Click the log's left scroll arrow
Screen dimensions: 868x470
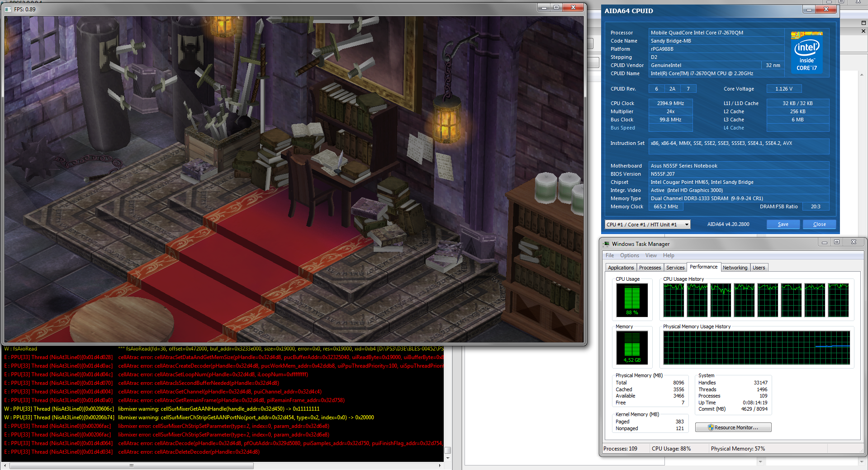(x=5, y=465)
